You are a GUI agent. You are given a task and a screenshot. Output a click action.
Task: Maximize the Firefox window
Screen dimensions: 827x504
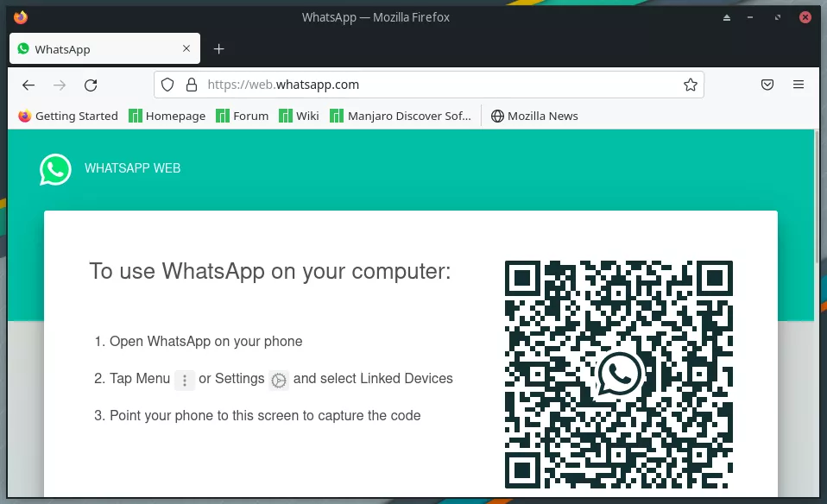tap(778, 17)
